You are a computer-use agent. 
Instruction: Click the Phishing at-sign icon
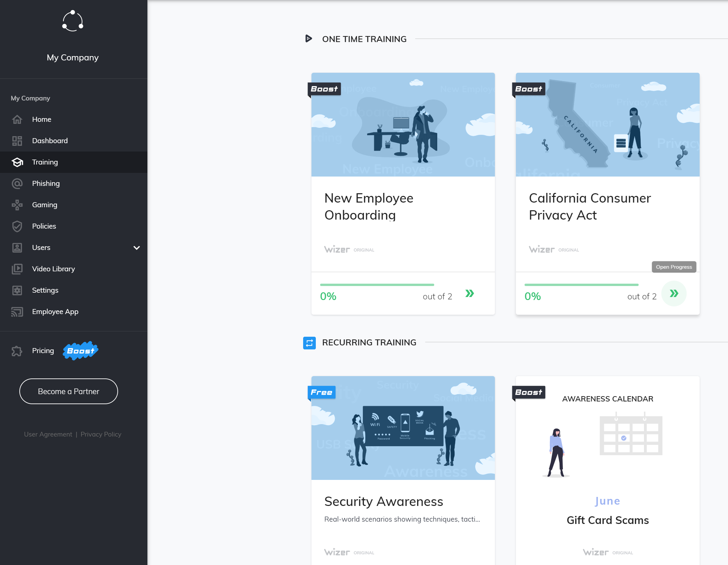coord(17,184)
